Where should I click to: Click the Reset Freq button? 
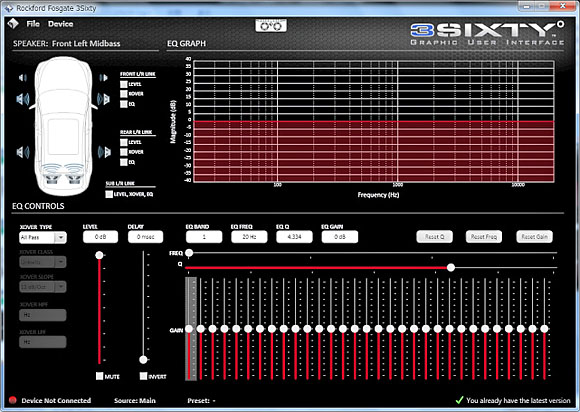point(484,237)
